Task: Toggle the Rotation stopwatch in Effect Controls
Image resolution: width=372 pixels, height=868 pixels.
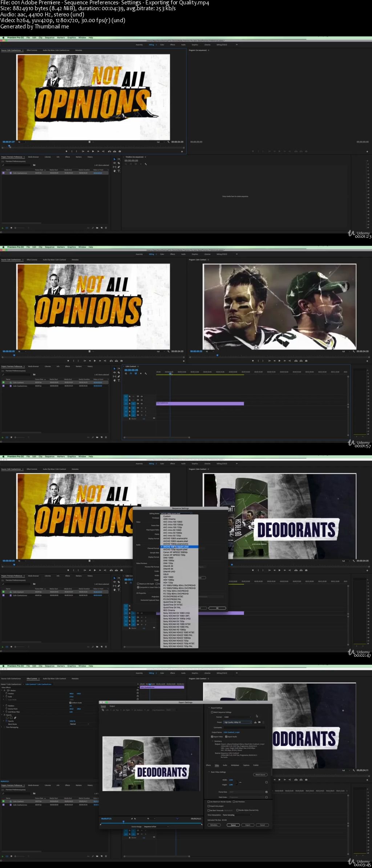Action: [7, 706]
